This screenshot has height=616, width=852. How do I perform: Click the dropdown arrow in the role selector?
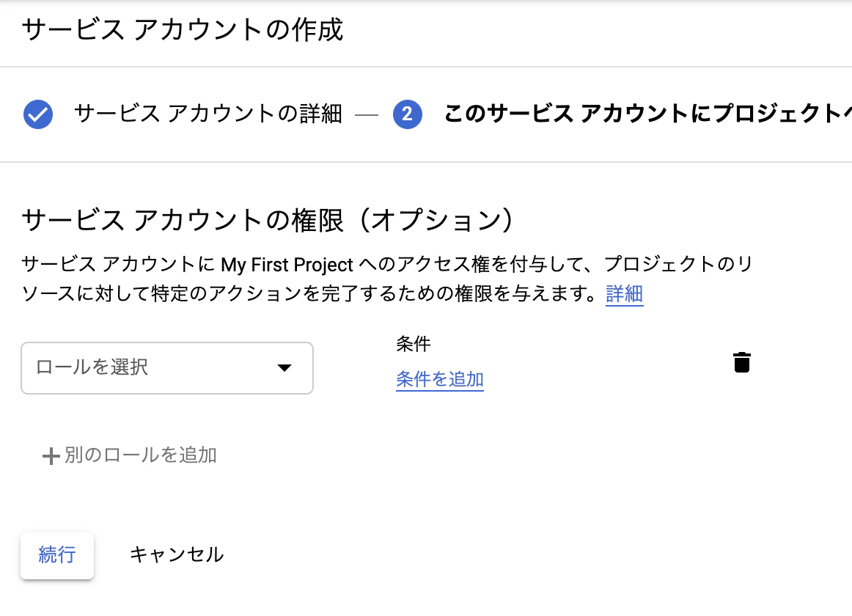pyautogui.click(x=285, y=368)
